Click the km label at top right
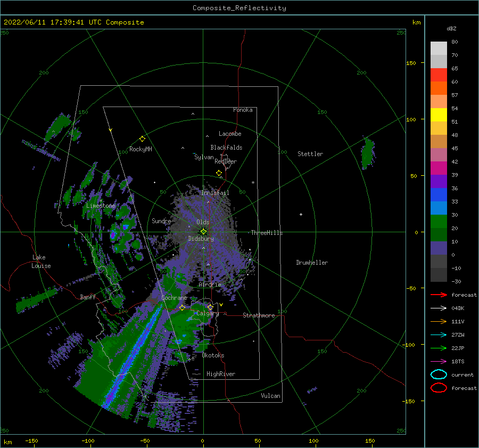Viewport: 479px width, 448px height. tap(416, 22)
